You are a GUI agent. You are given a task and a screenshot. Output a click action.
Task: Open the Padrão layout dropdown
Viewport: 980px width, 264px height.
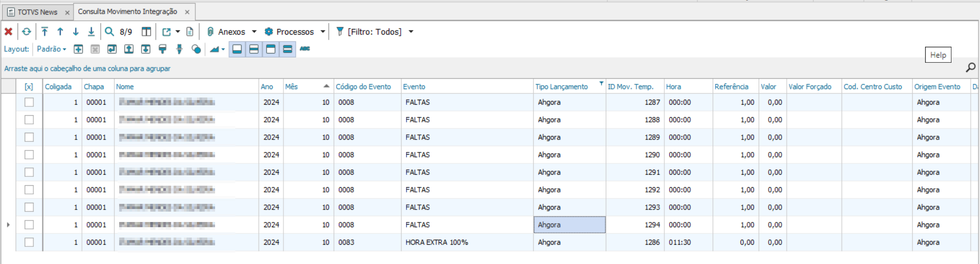[x=52, y=49]
